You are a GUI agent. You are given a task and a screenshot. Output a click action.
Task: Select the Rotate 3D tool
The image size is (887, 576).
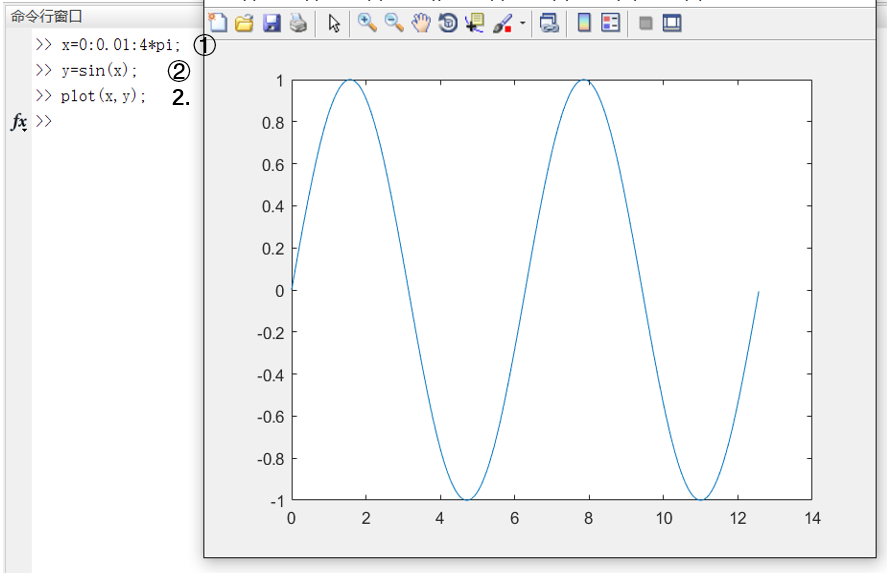(x=448, y=23)
